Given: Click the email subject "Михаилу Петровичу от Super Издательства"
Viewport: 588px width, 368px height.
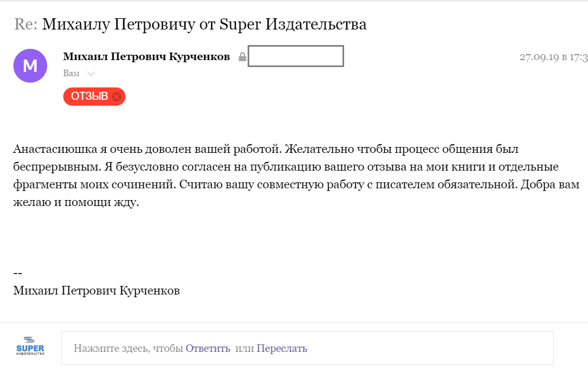Looking at the screenshot, I should click(x=204, y=24).
